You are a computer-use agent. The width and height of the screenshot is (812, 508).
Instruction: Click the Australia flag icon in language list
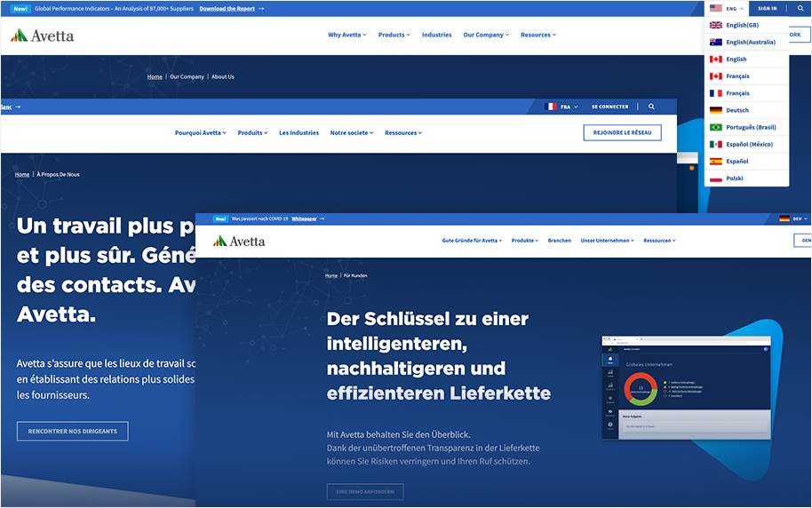pos(716,42)
